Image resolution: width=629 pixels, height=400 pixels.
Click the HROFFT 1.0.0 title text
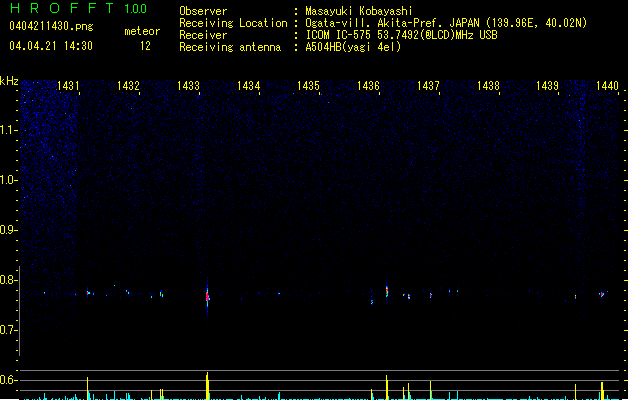point(78,8)
